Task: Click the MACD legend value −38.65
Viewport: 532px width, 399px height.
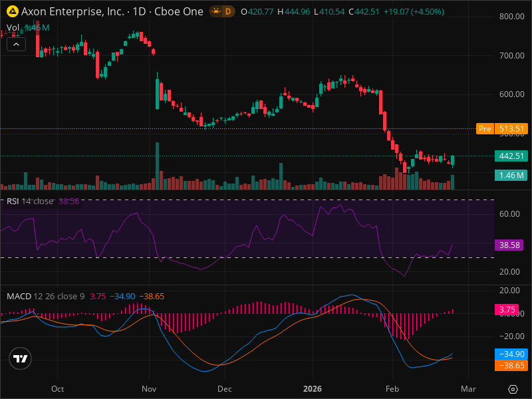Action: point(152,296)
